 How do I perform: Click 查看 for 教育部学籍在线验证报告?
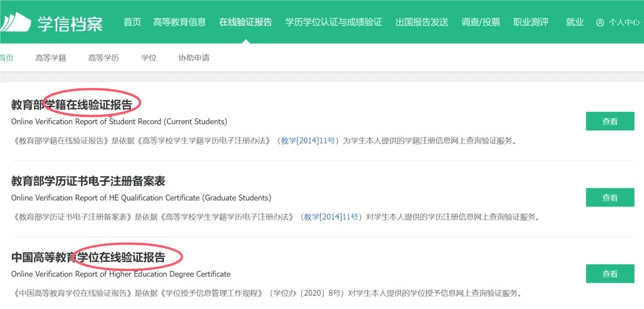coord(610,121)
